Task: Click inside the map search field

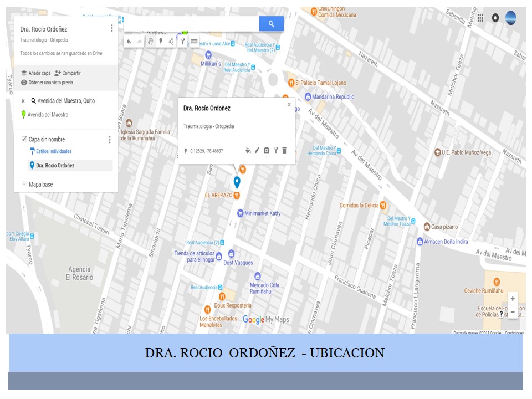Action: pos(191,24)
